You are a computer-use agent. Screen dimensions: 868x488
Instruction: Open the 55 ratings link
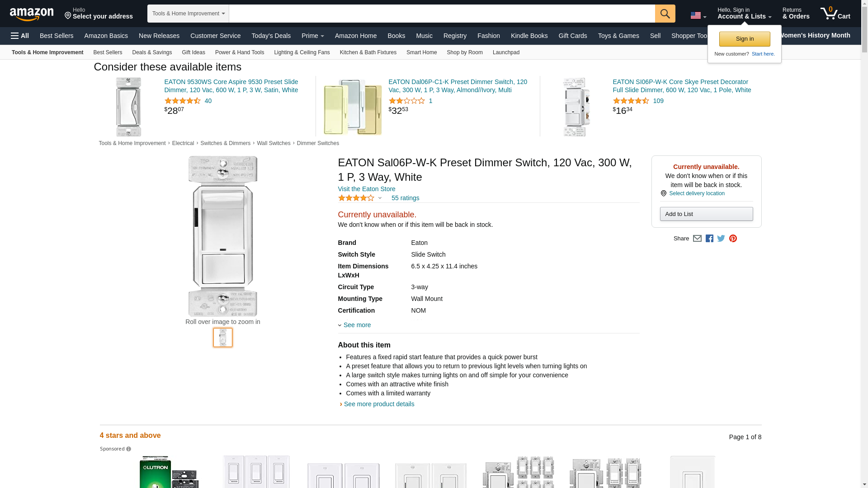(x=405, y=198)
